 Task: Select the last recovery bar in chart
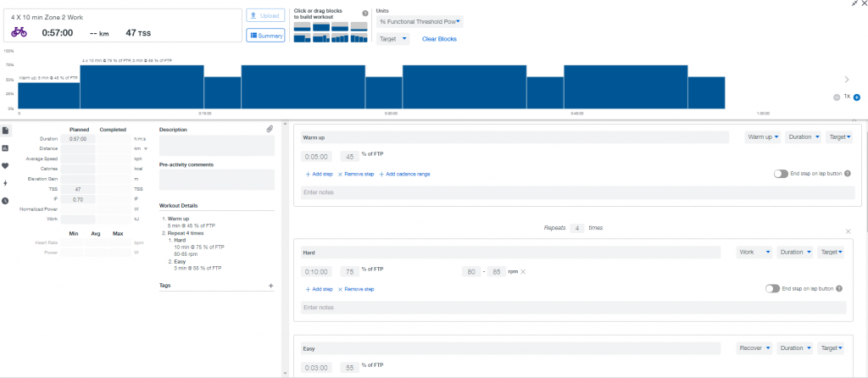(x=706, y=92)
